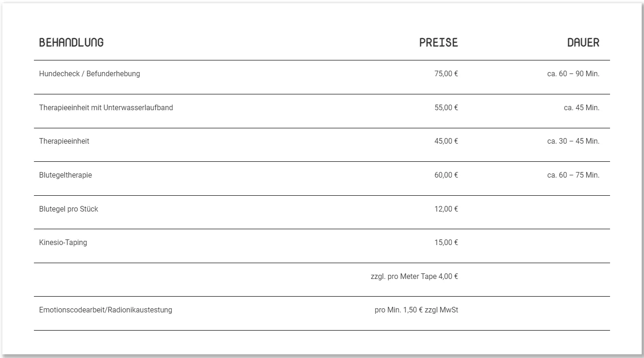Click the PREISE column header
This screenshot has height=358, width=644.
pyautogui.click(x=438, y=42)
